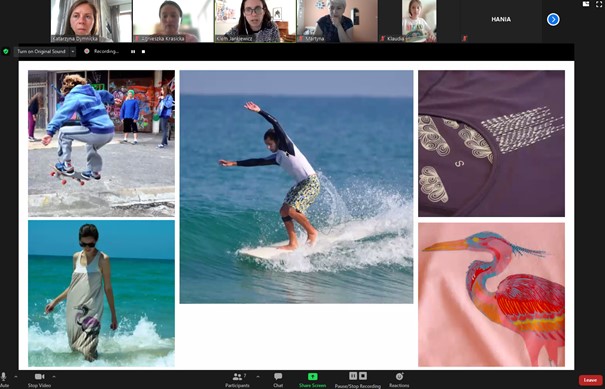Image resolution: width=605 pixels, height=389 pixels.
Task: Click the red Leave button
Action: [x=590, y=380]
